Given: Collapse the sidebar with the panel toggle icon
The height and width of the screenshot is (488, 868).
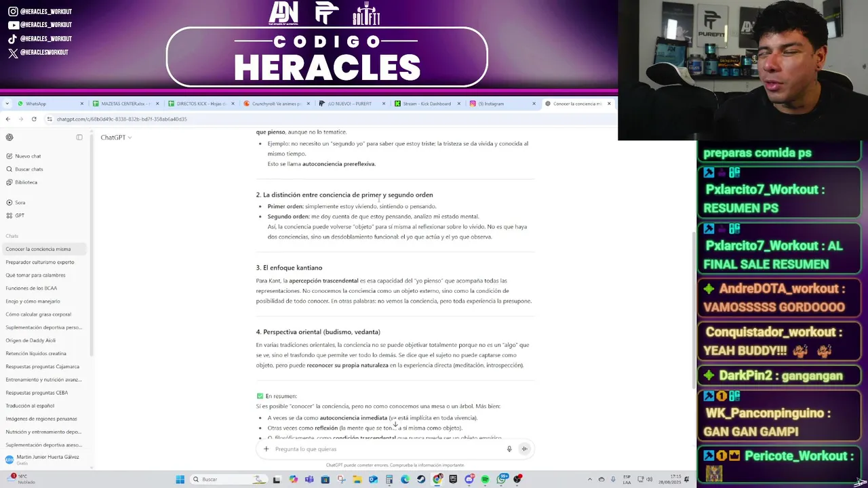Looking at the screenshot, I should 79,137.
